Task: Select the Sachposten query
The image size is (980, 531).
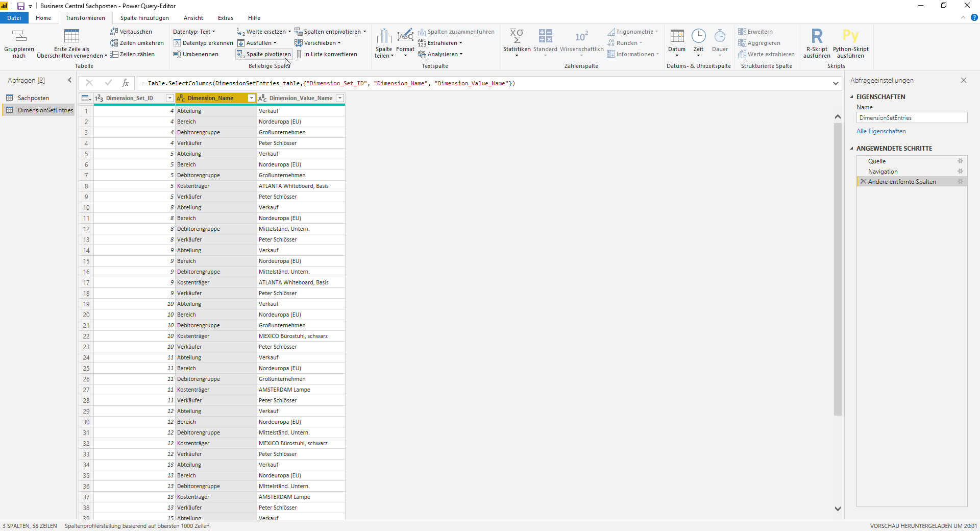Action: click(33, 98)
